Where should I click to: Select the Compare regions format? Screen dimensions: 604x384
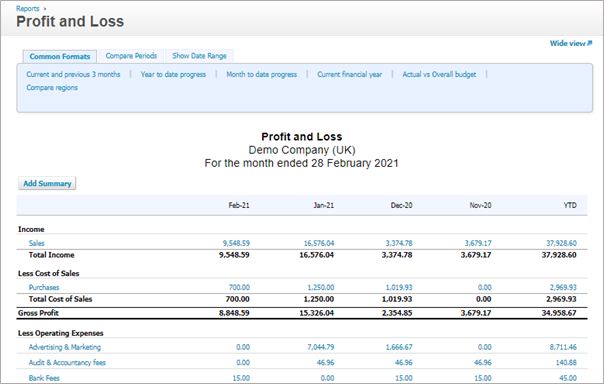tap(52, 88)
